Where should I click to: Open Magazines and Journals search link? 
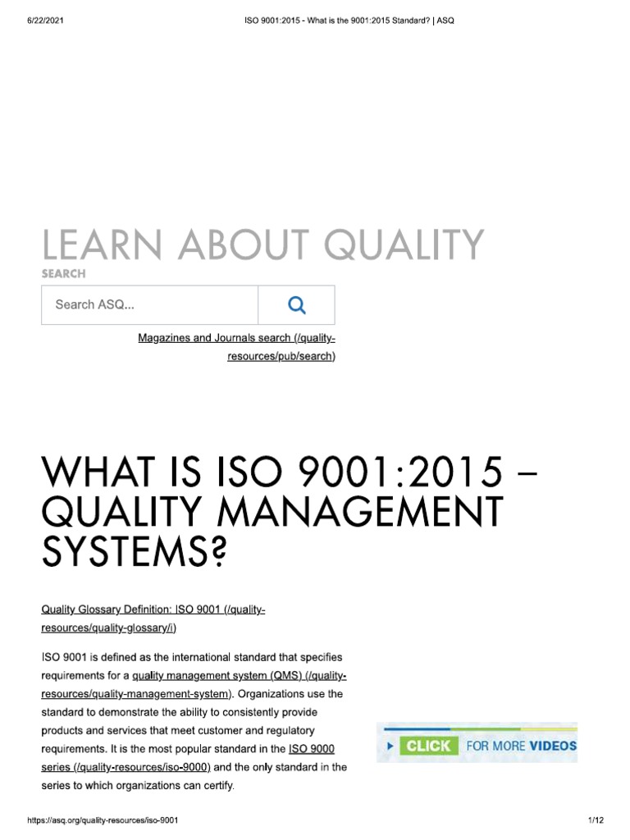[x=237, y=347]
